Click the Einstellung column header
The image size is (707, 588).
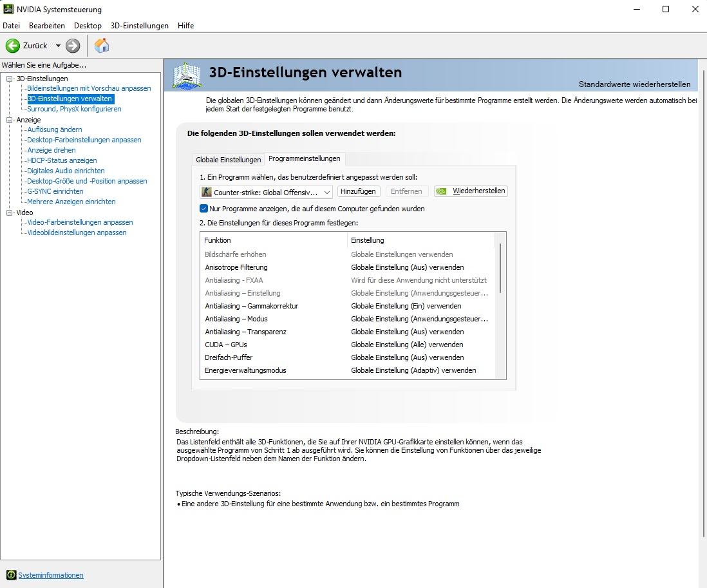point(420,240)
